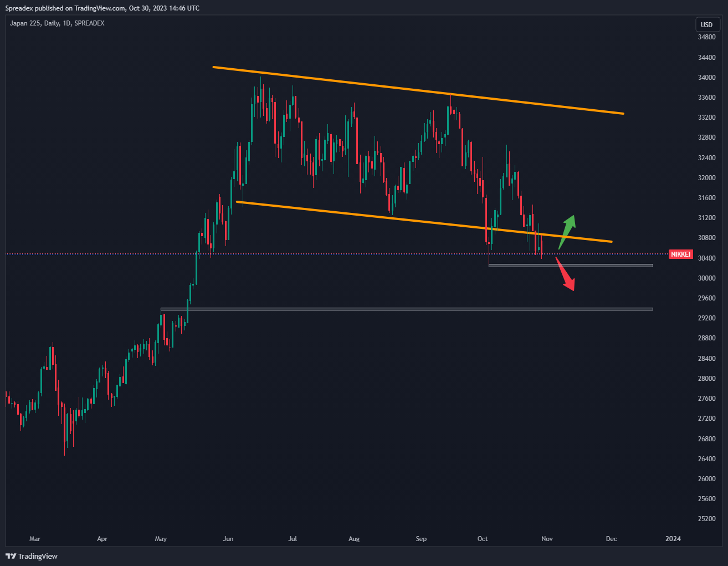Click the 29200 price axis label
Screen dimensions: 728x566
707,318
